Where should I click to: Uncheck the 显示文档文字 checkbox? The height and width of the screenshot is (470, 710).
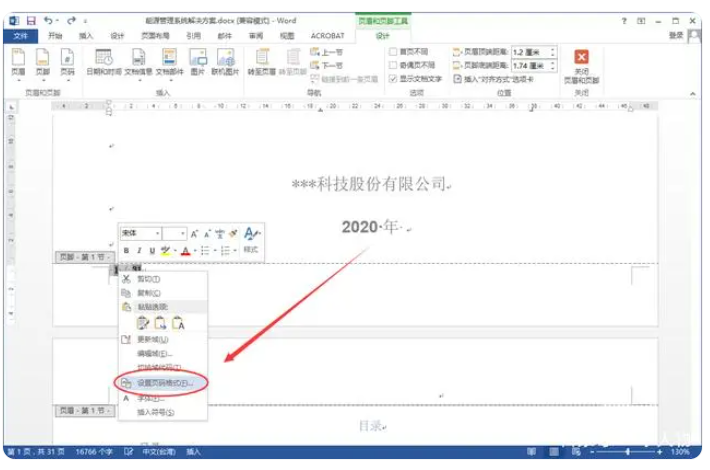[393, 78]
